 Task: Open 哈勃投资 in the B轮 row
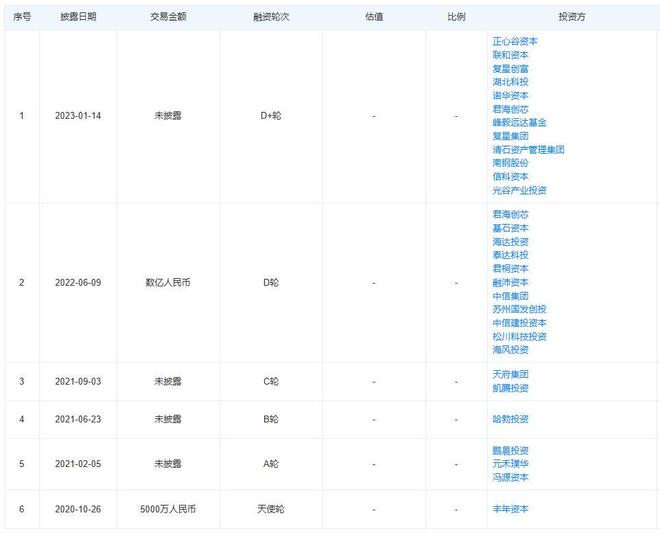(510, 419)
